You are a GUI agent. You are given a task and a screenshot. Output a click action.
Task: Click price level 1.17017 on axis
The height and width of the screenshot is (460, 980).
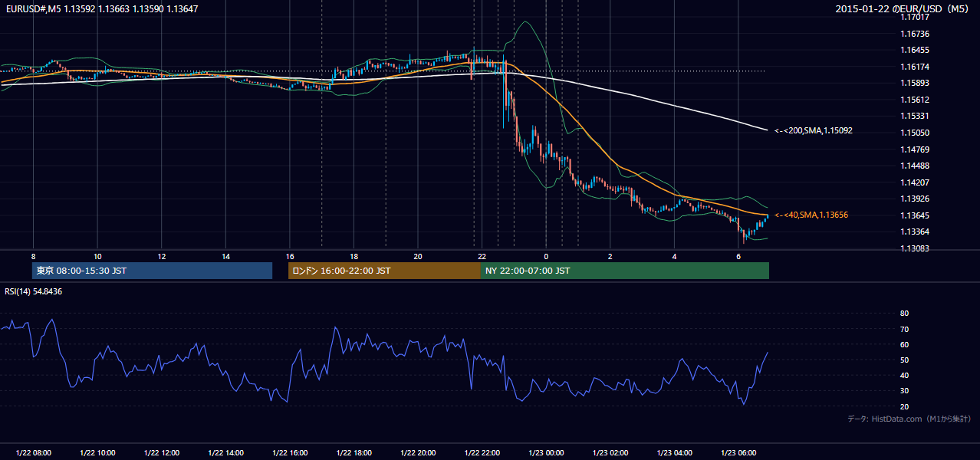[x=915, y=18]
